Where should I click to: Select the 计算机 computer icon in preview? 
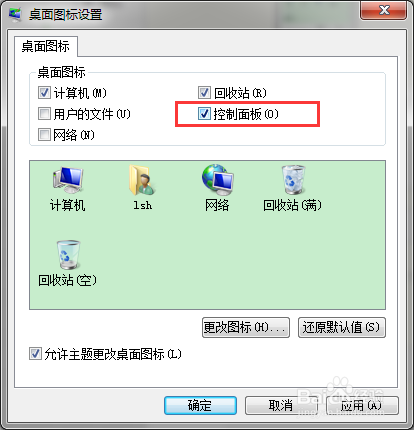pyautogui.click(x=68, y=180)
